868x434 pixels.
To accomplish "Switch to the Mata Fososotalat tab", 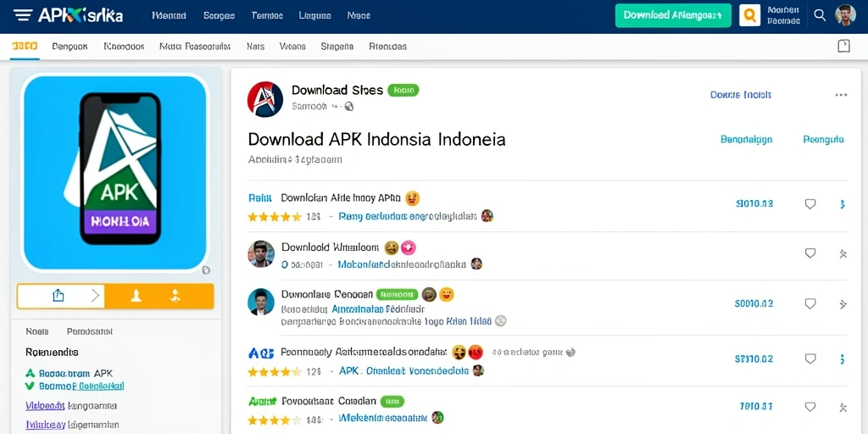I will pos(195,47).
